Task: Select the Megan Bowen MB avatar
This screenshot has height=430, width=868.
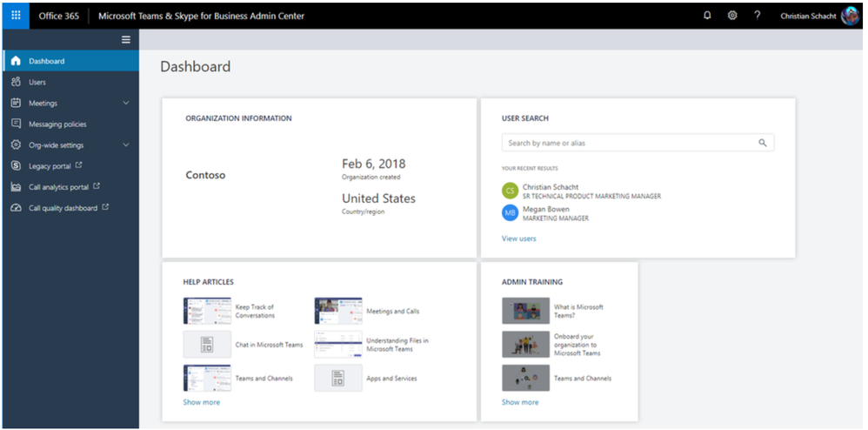Action: pos(510,213)
